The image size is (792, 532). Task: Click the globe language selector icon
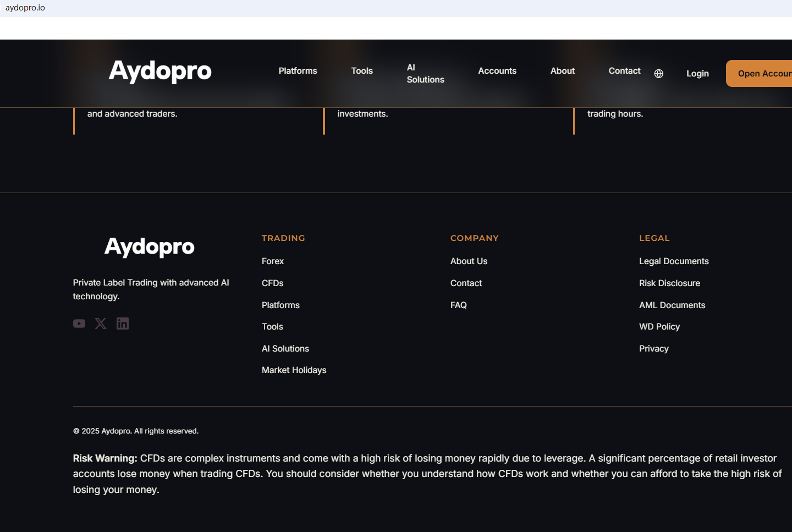coord(658,74)
